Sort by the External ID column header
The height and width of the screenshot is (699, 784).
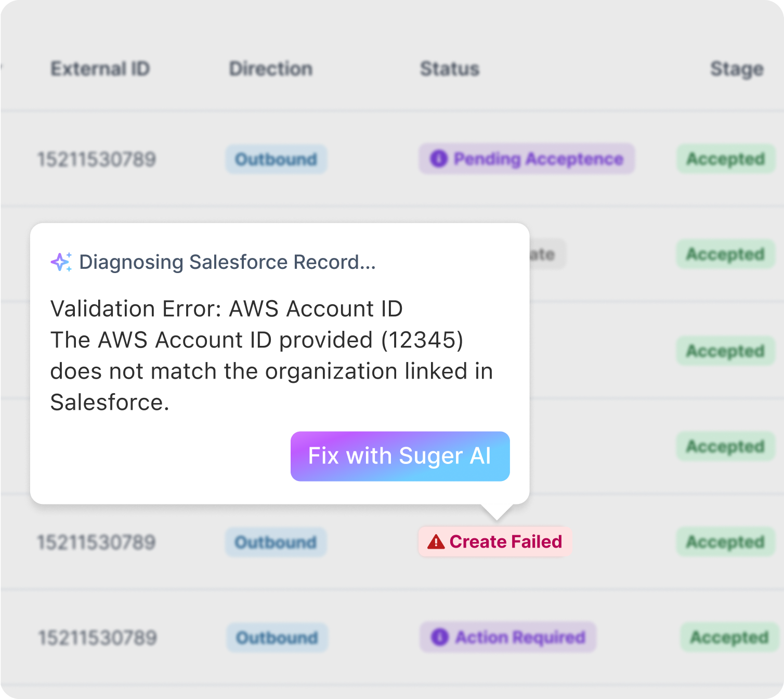click(x=100, y=69)
